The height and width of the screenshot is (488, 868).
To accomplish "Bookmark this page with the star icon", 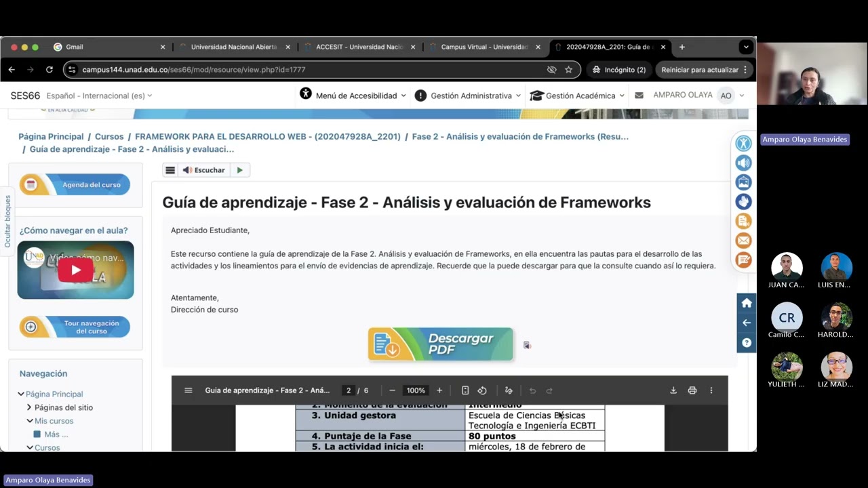I will (568, 69).
